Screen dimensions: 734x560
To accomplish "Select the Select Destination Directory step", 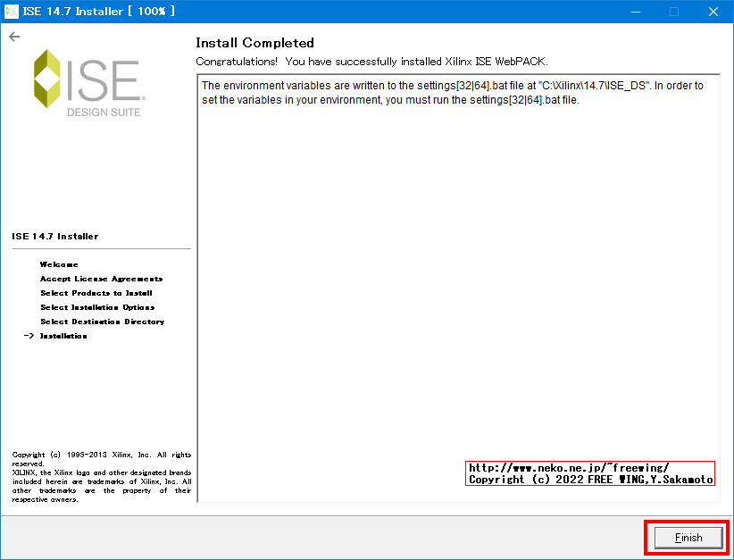I will click(101, 321).
